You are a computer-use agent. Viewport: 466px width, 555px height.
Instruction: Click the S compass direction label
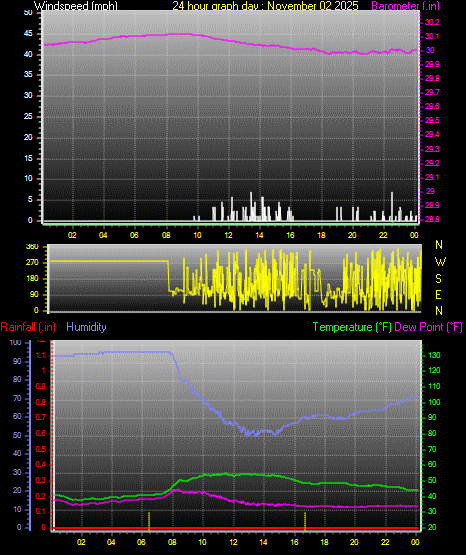[438, 279]
